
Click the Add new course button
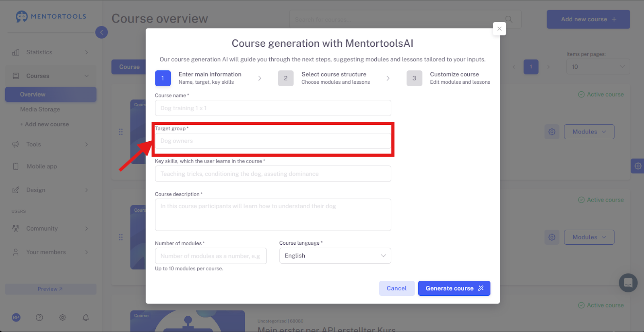588,19
